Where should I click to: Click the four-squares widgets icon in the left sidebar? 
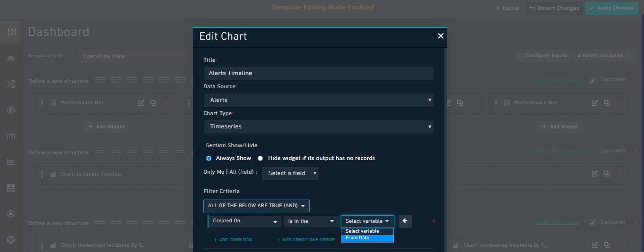(11, 188)
